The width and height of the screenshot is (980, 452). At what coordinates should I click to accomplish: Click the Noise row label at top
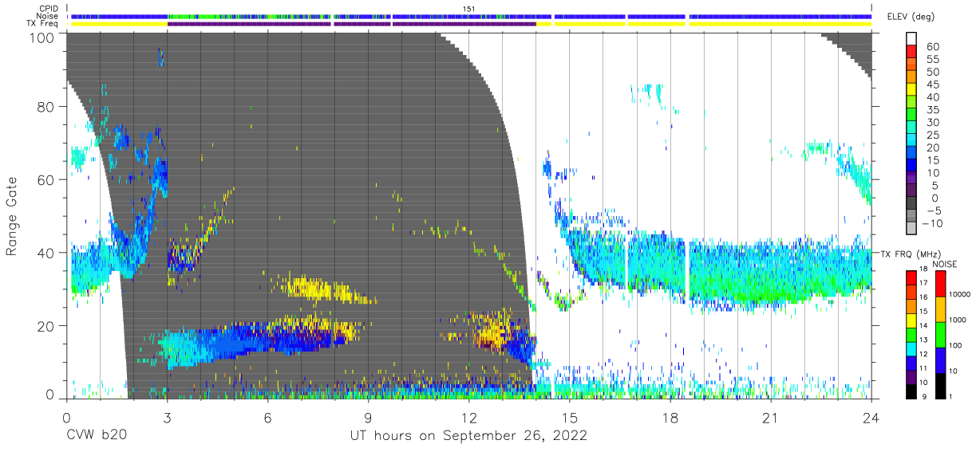point(48,16)
